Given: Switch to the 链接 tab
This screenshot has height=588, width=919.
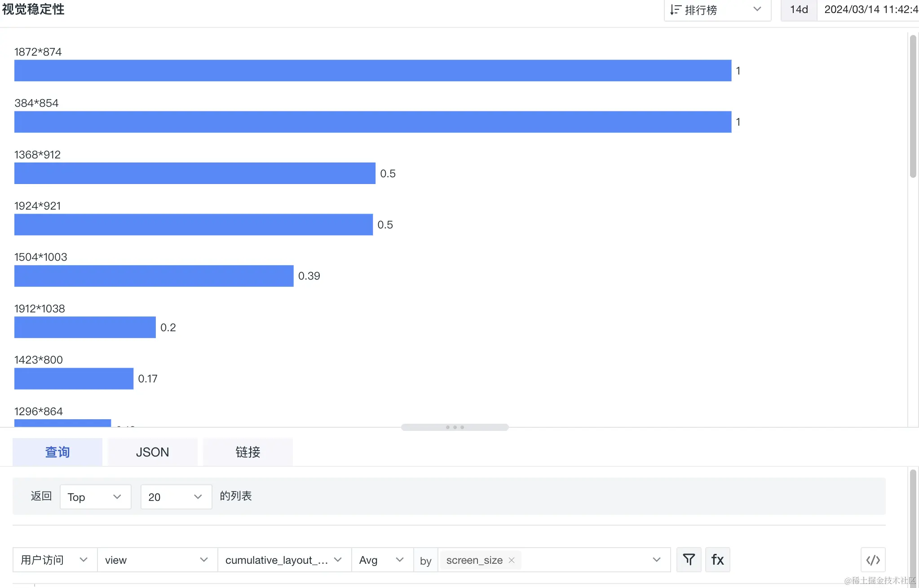Looking at the screenshot, I should (x=247, y=452).
